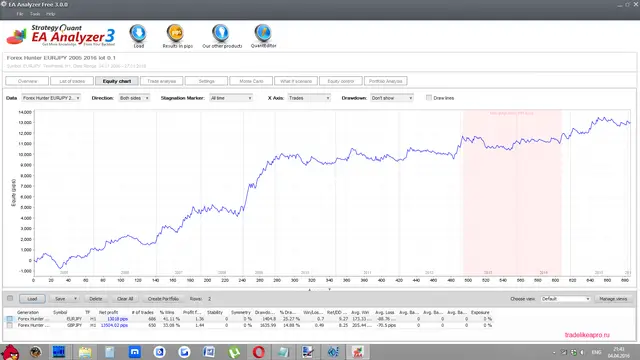Switch to the Overview tab
Viewport: 640px width, 360px height.
(27, 81)
